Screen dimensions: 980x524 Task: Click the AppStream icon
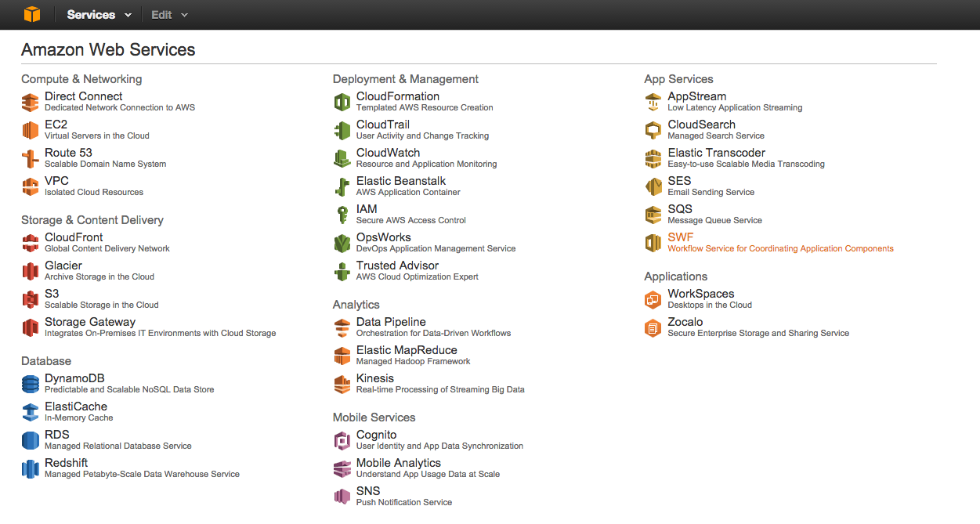click(x=653, y=102)
